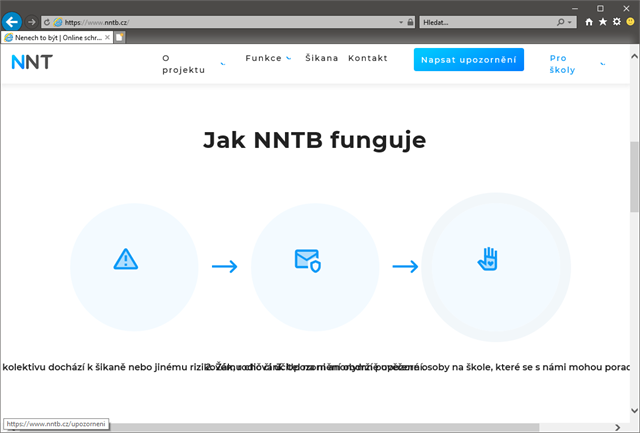Open the Pro školy menu
The height and width of the screenshot is (433, 640).
(562, 64)
